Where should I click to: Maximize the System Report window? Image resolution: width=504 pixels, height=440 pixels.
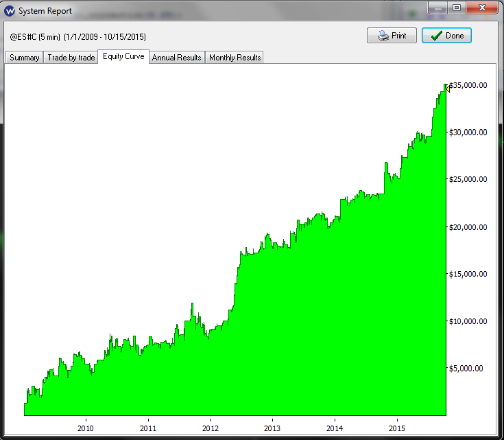coord(457,8)
